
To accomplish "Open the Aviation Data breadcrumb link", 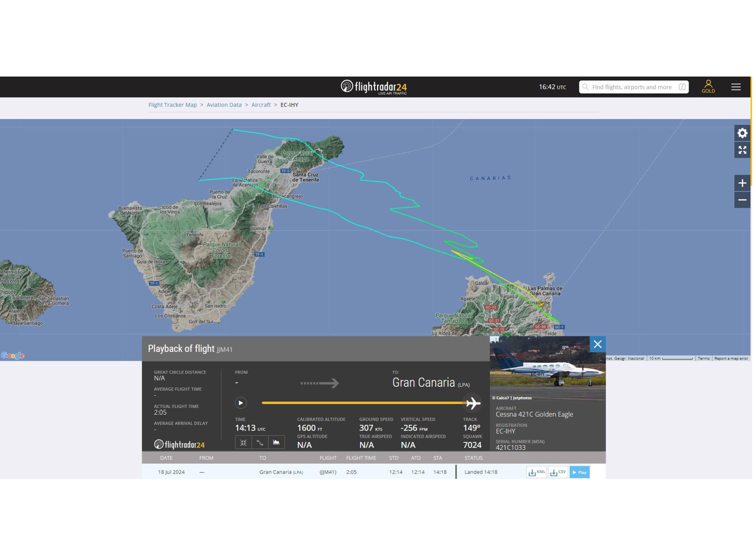I will tap(224, 105).
